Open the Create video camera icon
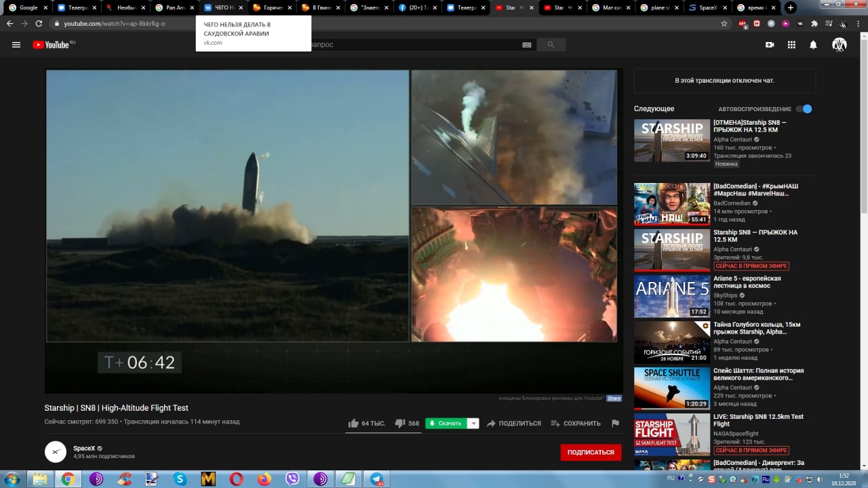 [x=770, y=45]
